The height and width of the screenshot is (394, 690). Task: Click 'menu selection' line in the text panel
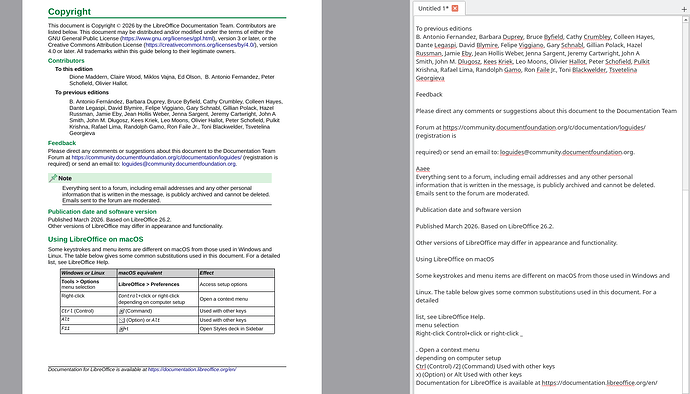pyautogui.click(x=437, y=325)
